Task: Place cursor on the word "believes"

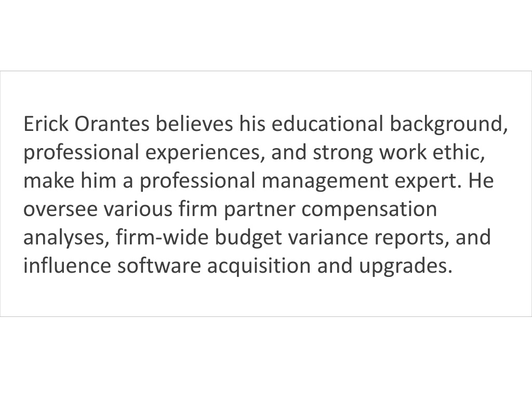Action: tap(194, 124)
